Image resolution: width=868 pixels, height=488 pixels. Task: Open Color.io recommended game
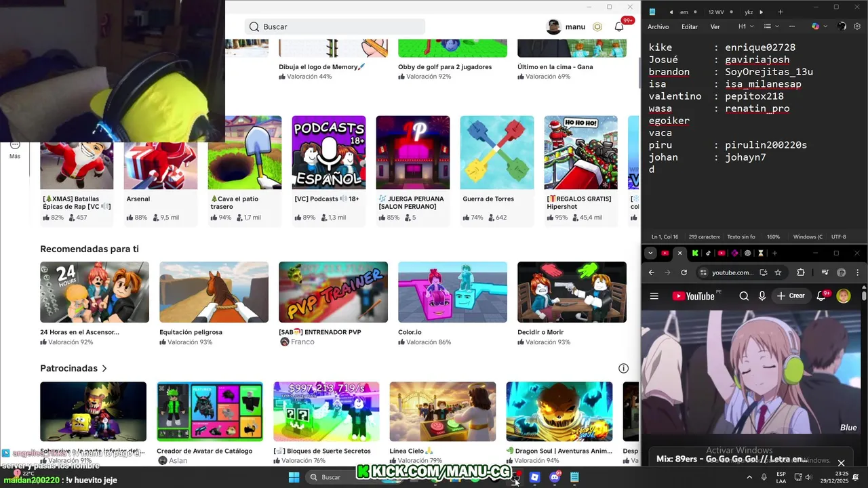pyautogui.click(x=452, y=304)
